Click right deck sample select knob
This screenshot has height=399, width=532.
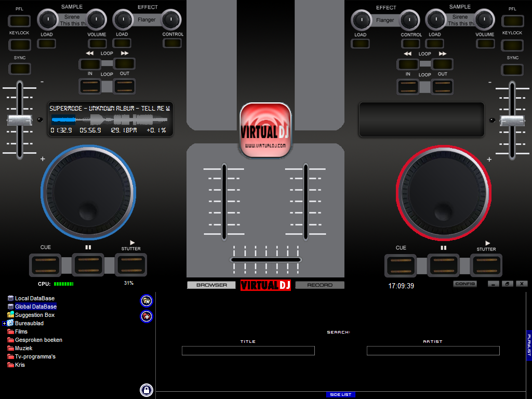[x=436, y=20]
